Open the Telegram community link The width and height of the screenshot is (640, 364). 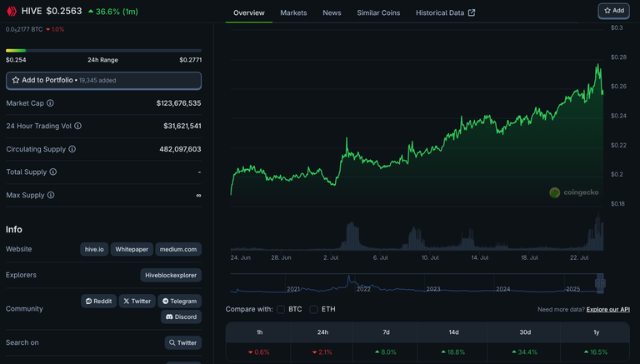tap(180, 302)
